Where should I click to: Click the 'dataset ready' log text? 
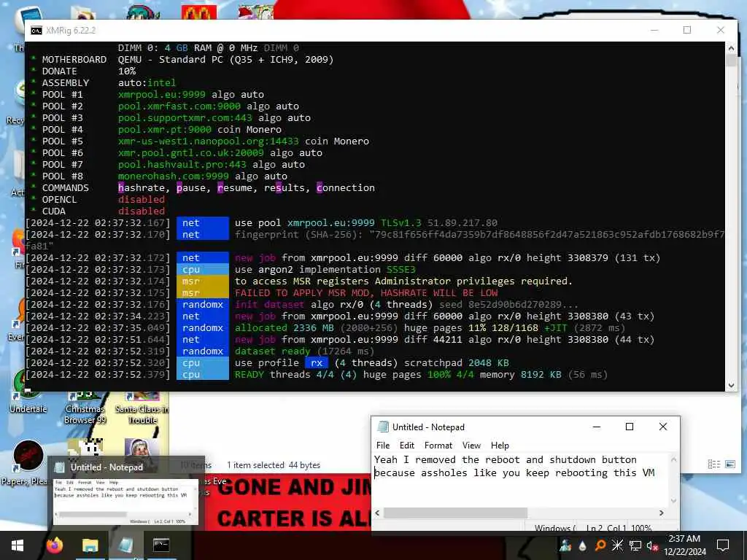click(x=273, y=351)
